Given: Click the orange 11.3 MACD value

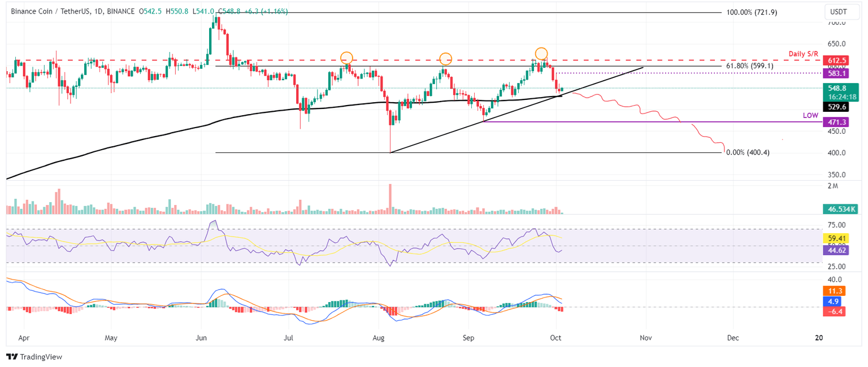Looking at the screenshot, I should click(x=835, y=291).
